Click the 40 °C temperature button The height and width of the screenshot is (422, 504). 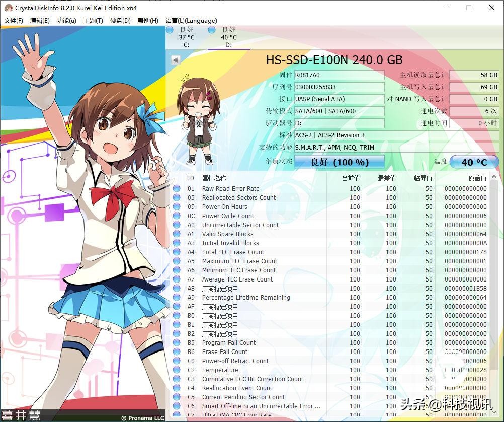(474, 162)
